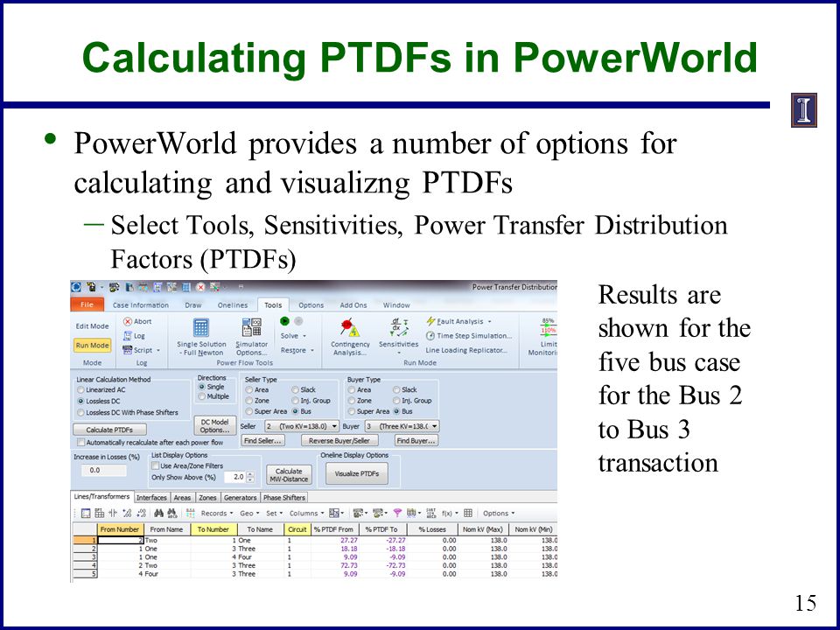The image size is (840, 630).
Task: Click the Illinois column logo icon
Action: click(x=804, y=110)
